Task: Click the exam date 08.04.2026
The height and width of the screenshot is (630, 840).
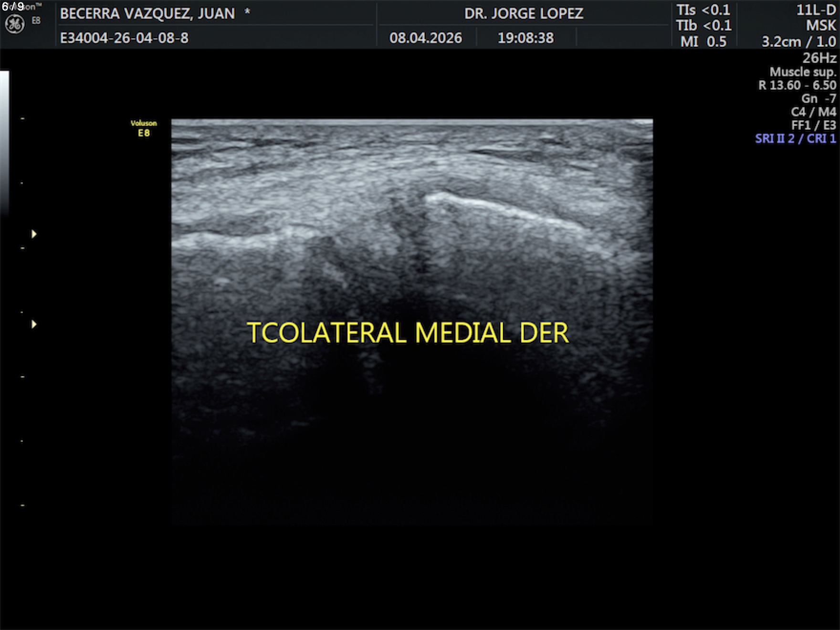Action: 425,38
